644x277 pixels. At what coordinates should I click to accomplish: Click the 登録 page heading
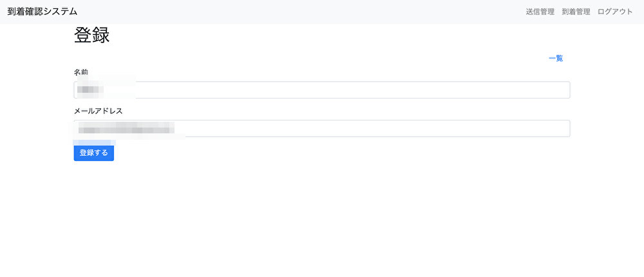(91, 35)
